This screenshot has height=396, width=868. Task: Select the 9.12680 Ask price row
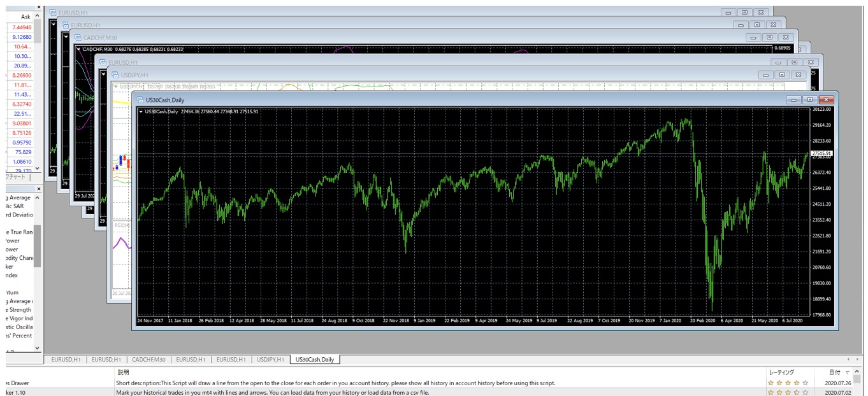[20, 37]
